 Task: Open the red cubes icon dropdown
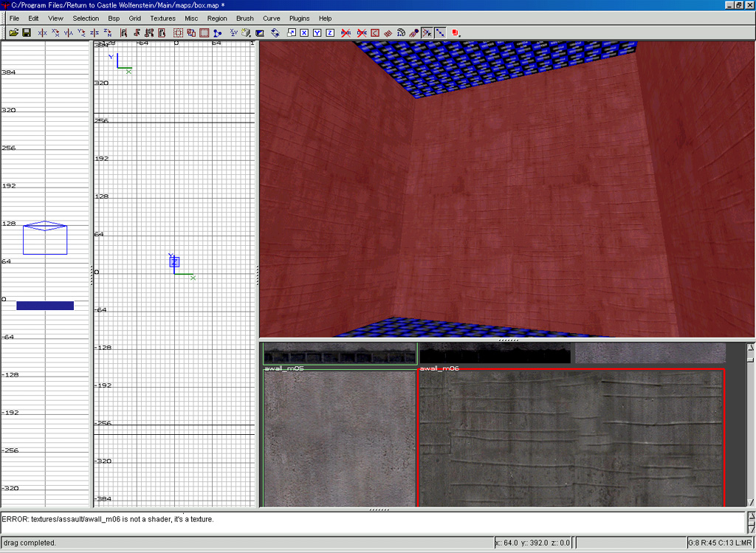[456, 32]
